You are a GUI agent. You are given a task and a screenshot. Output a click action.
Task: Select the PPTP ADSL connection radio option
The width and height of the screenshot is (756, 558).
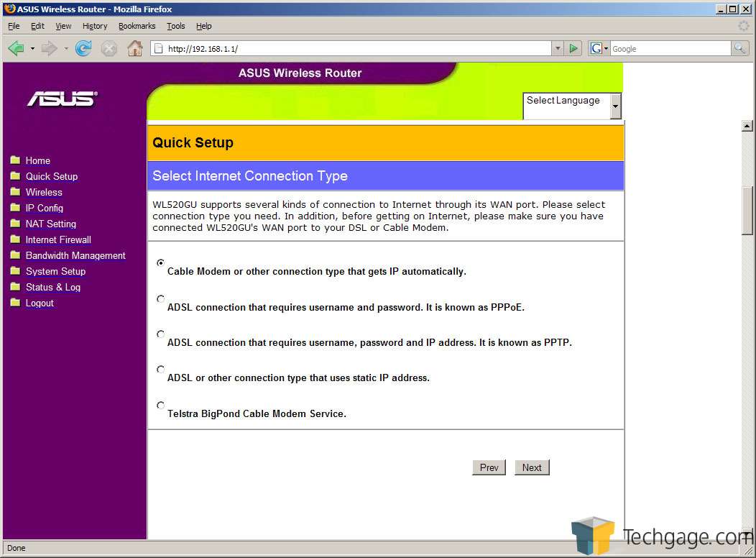click(160, 334)
